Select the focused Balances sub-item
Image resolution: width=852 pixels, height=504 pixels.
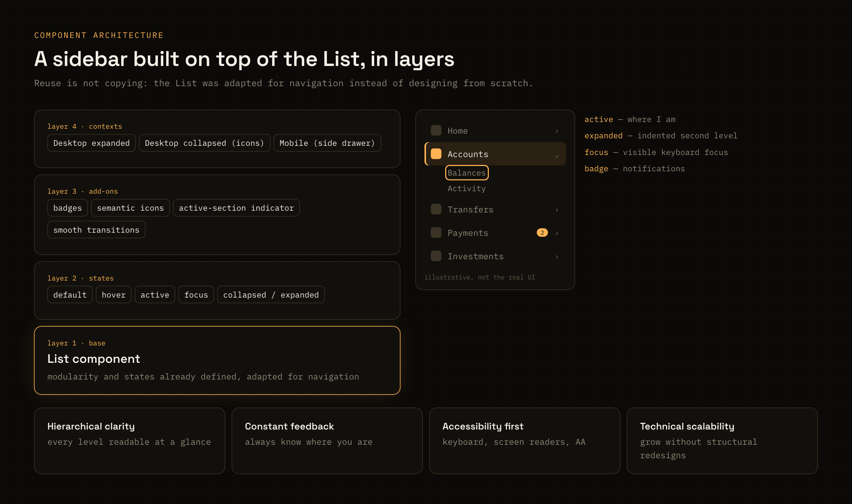click(x=467, y=173)
